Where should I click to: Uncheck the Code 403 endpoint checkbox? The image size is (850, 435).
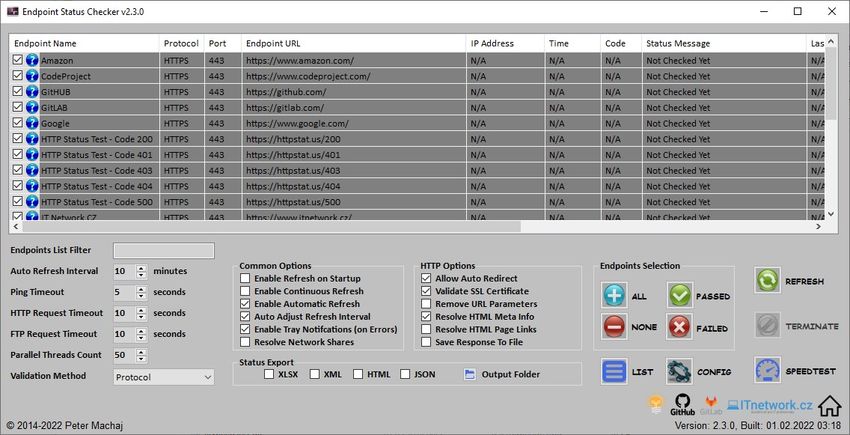(17, 170)
